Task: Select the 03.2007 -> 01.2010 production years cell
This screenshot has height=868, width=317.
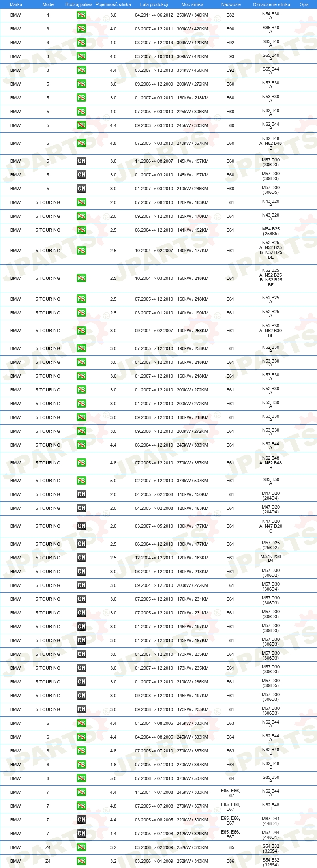Action: click(154, 313)
